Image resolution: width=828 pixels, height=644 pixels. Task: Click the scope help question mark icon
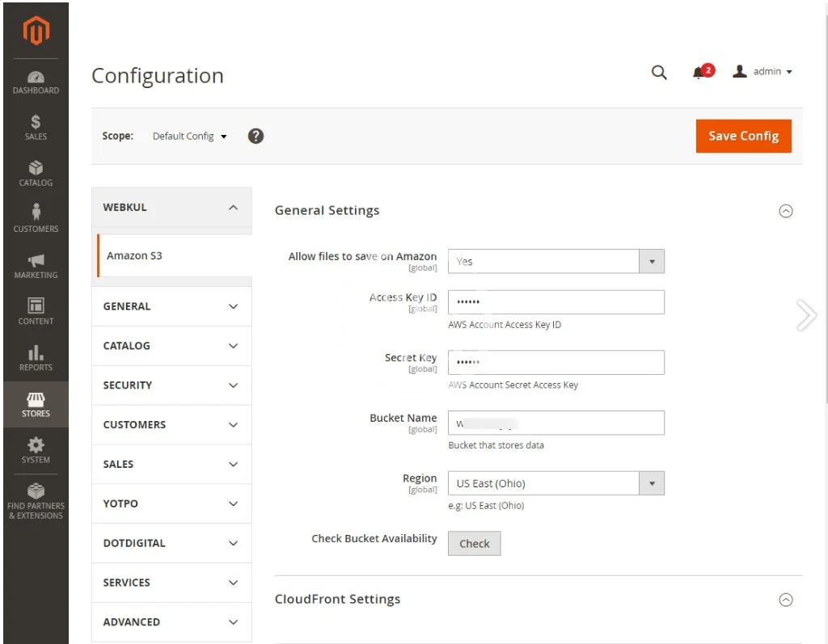click(x=256, y=136)
